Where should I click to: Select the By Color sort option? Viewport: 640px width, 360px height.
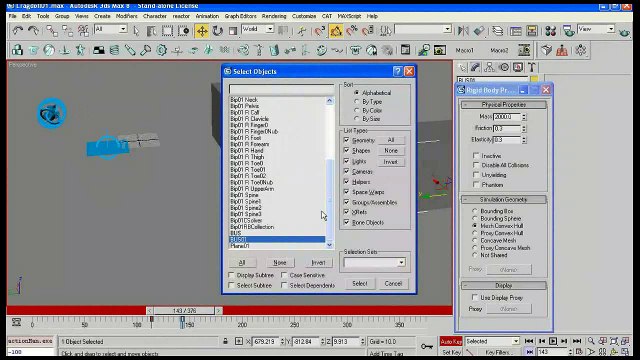point(356,110)
